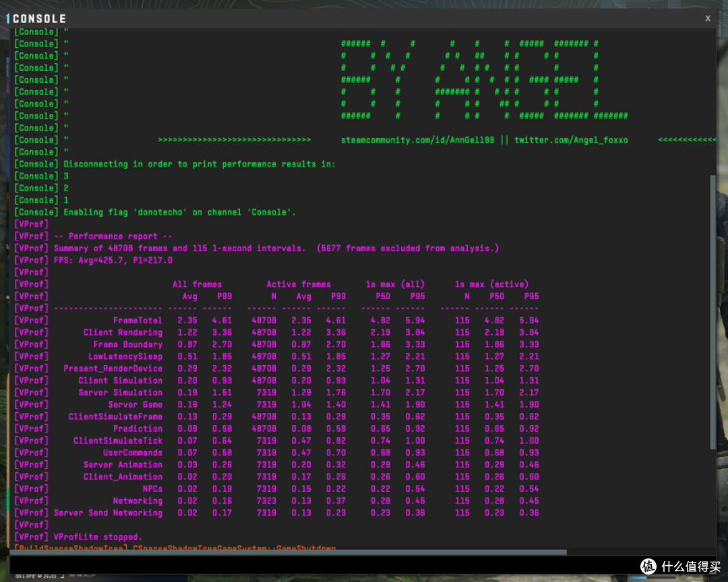Click the '1s max (active)' column header
Viewport: 728px width, 582px height.
[x=491, y=284]
